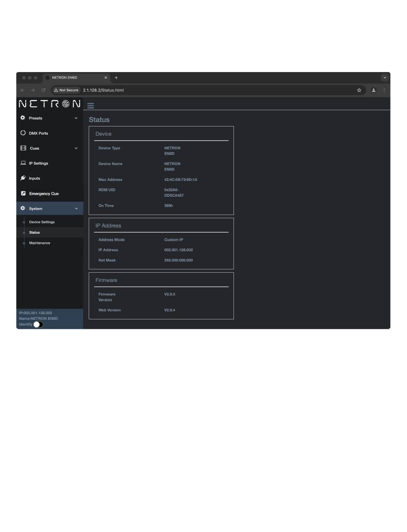Viewport: 407px width, 532px height.
Task: Click the IP Settings laptop icon
Action: click(23, 163)
